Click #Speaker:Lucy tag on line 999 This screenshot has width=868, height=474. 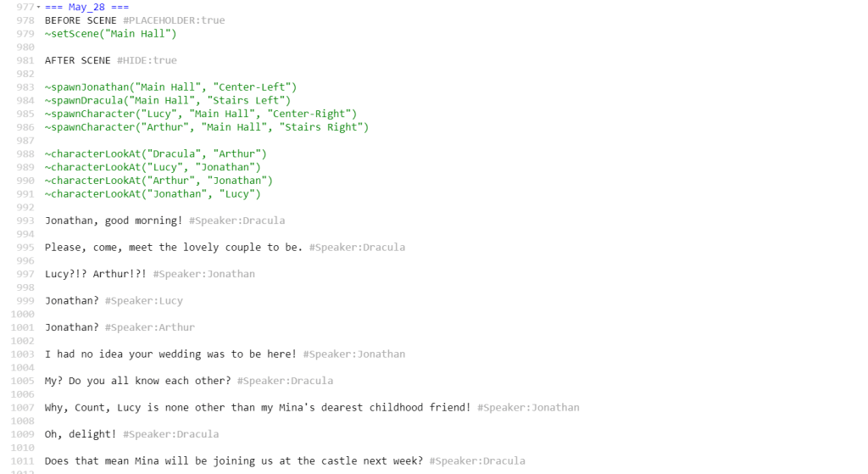click(x=144, y=301)
